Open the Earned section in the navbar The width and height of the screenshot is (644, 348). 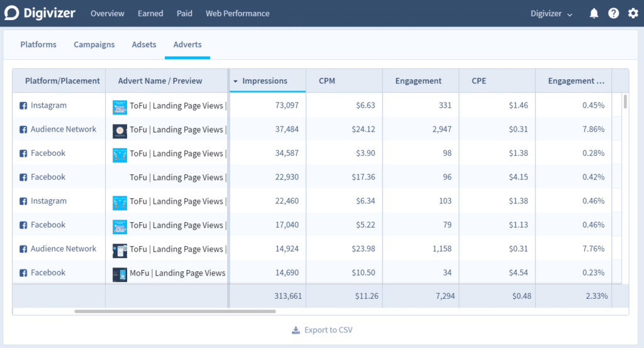pos(150,14)
